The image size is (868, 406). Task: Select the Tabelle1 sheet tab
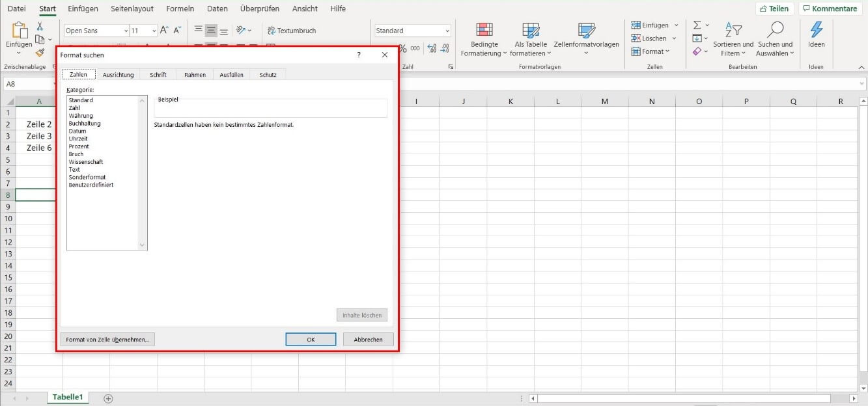[x=68, y=398]
